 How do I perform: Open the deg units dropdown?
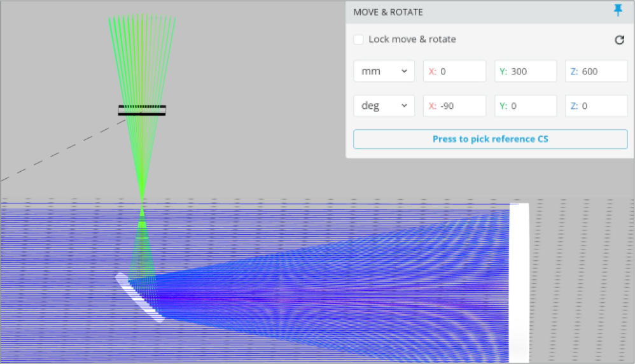[x=384, y=106]
